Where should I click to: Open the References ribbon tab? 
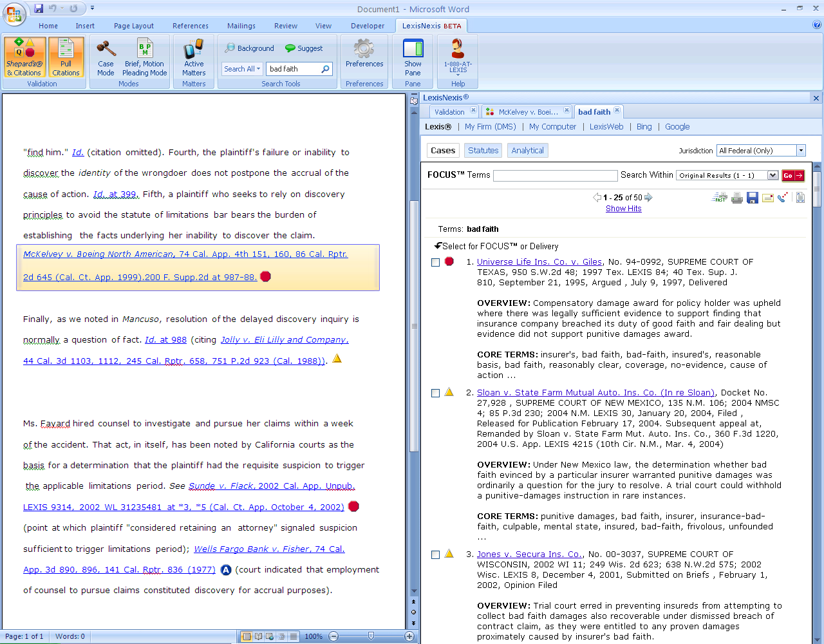click(x=191, y=26)
